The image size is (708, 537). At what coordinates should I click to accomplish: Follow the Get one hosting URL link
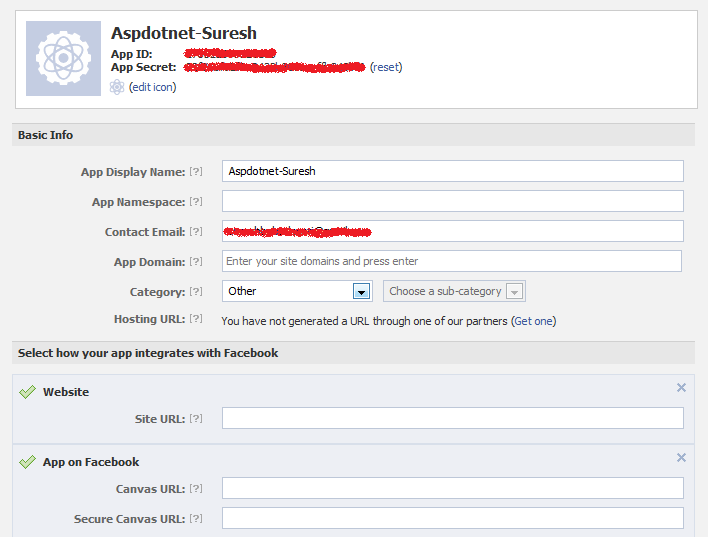coord(533,321)
